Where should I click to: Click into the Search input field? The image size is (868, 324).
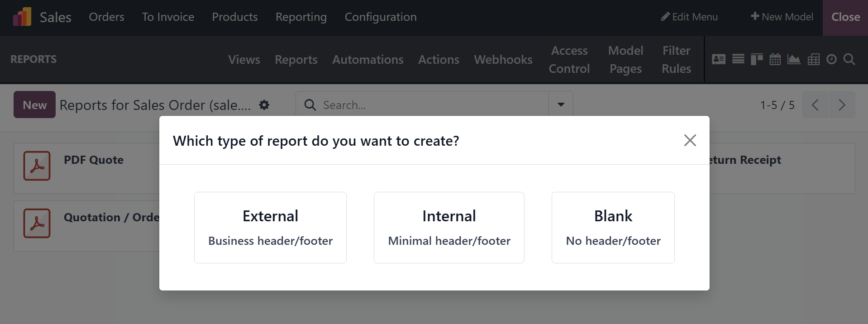pyautogui.click(x=430, y=105)
